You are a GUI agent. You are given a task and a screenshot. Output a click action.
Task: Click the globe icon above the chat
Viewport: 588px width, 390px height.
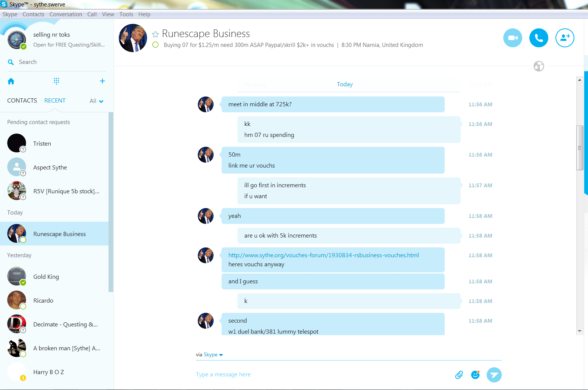(539, 66)
